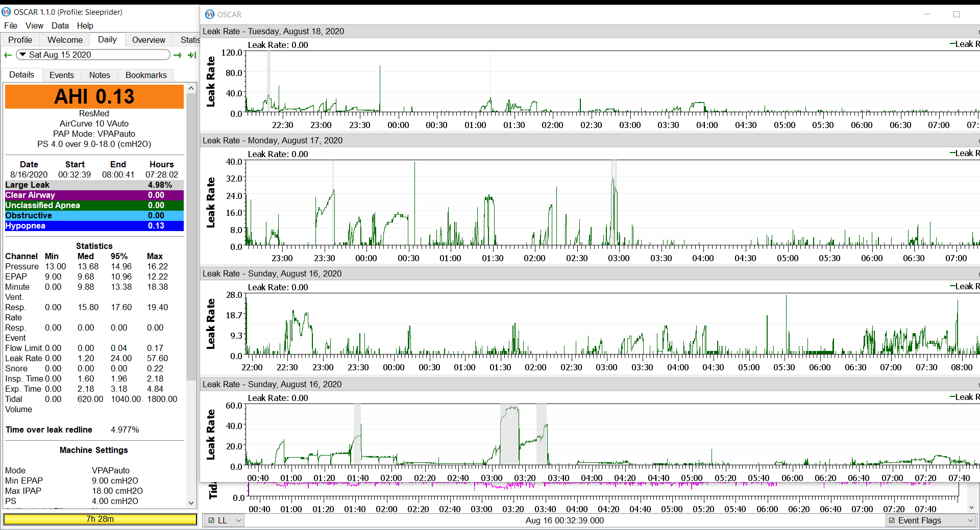Viewport: 980px width, 530px height.
Task: Open the Notes sub-tab
Action: (x=100, y=75)
